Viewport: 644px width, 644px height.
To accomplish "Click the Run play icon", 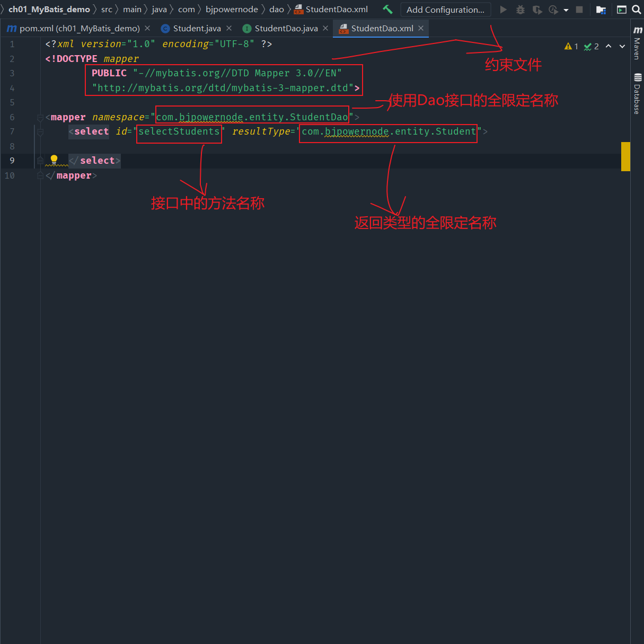I will 504,10.
